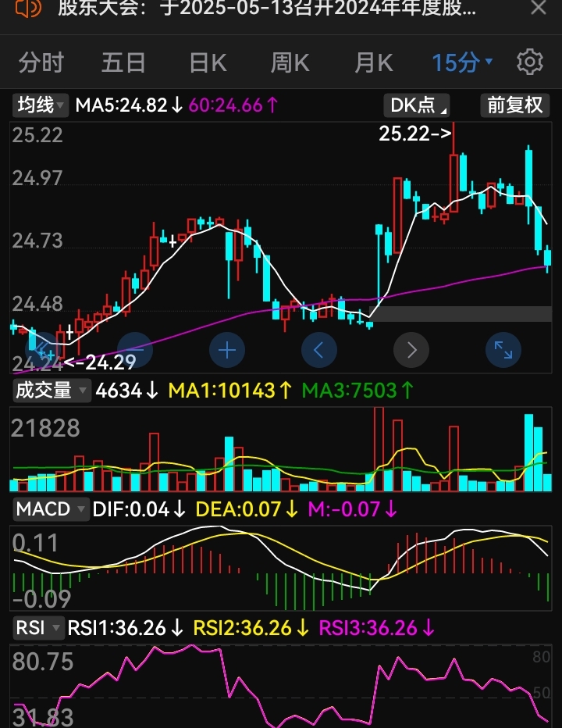Expand the MACD indicator dropdown
The height and width of the screenshot is (728, 562).
(51, 509)
